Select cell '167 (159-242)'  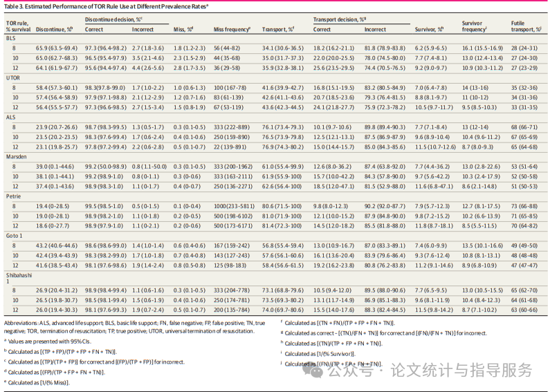232,245
